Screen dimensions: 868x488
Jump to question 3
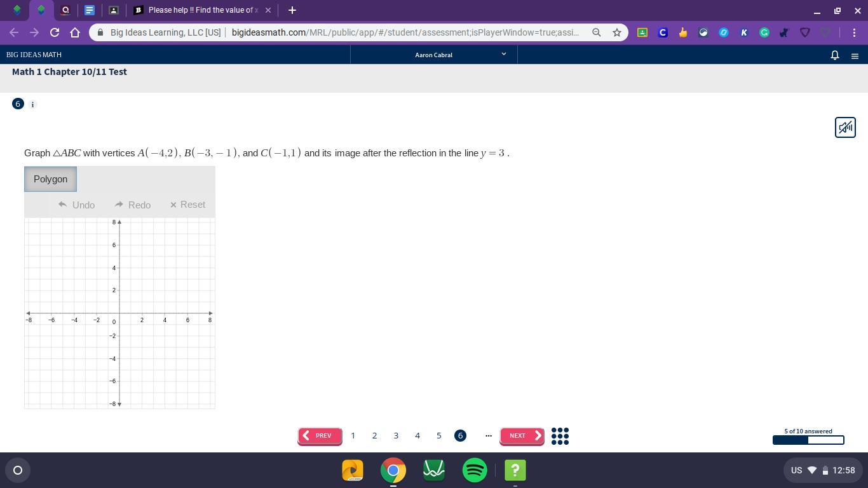click(x=396, y=436)
